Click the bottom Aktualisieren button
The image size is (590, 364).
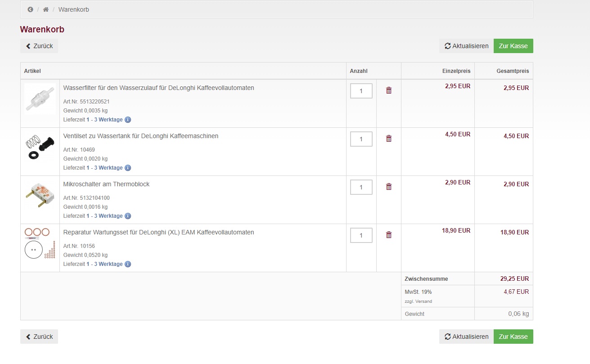pyautogui.click(x=466, y=337)
